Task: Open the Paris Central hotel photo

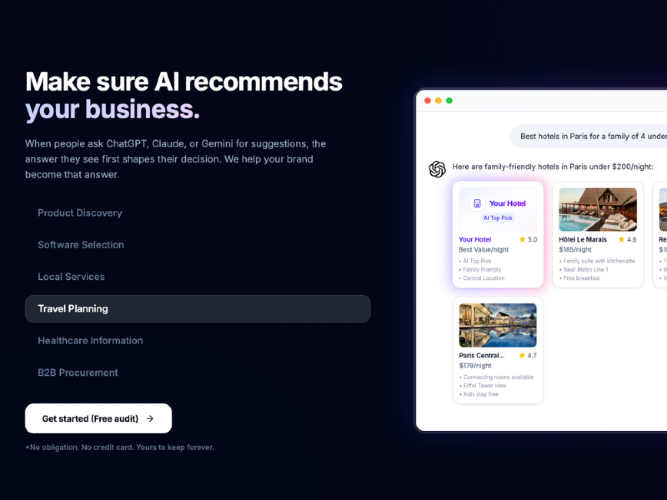Action: pos(498,325)
